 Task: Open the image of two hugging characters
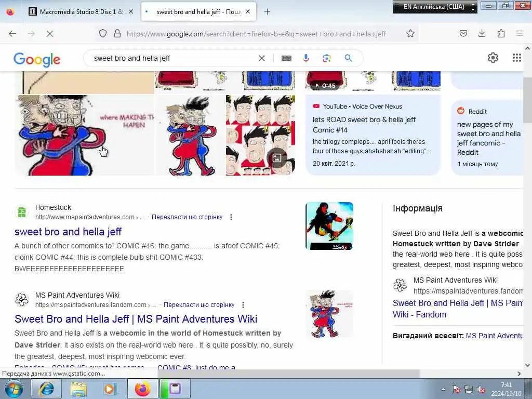(190, 135)
